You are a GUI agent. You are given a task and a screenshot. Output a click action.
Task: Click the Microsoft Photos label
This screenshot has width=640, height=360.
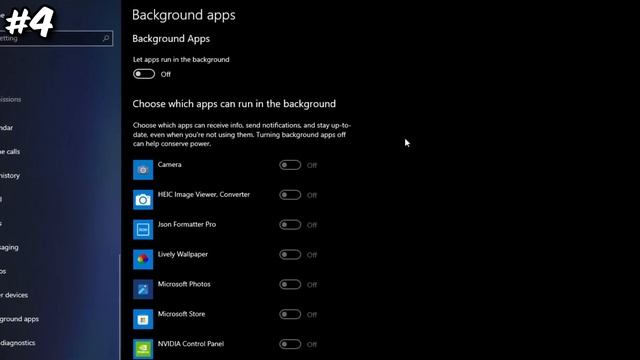click(x=184, y=284)
